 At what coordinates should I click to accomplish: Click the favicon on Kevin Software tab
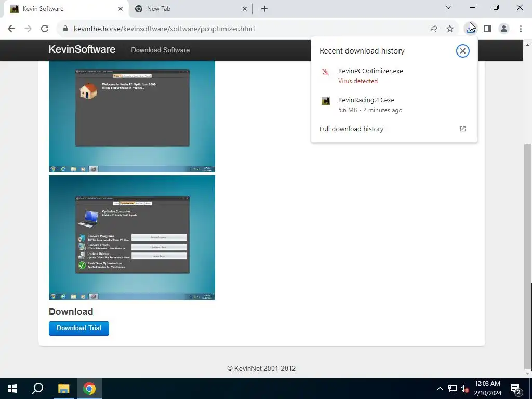click(14, 9)
